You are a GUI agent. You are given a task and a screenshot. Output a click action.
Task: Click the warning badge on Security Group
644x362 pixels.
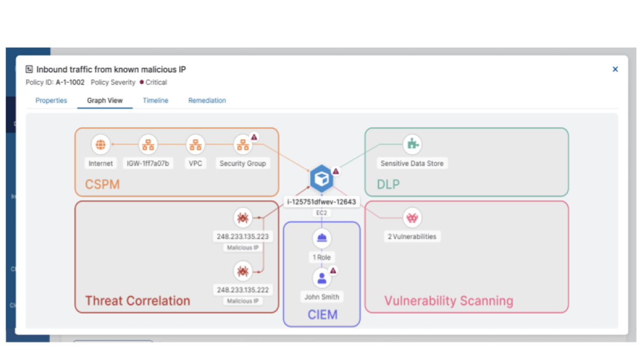pos(254,137)
